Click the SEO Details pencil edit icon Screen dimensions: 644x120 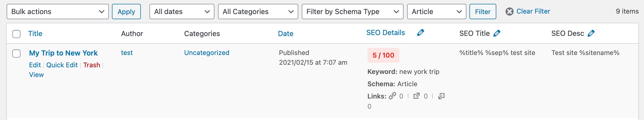(x=420, y=33)
